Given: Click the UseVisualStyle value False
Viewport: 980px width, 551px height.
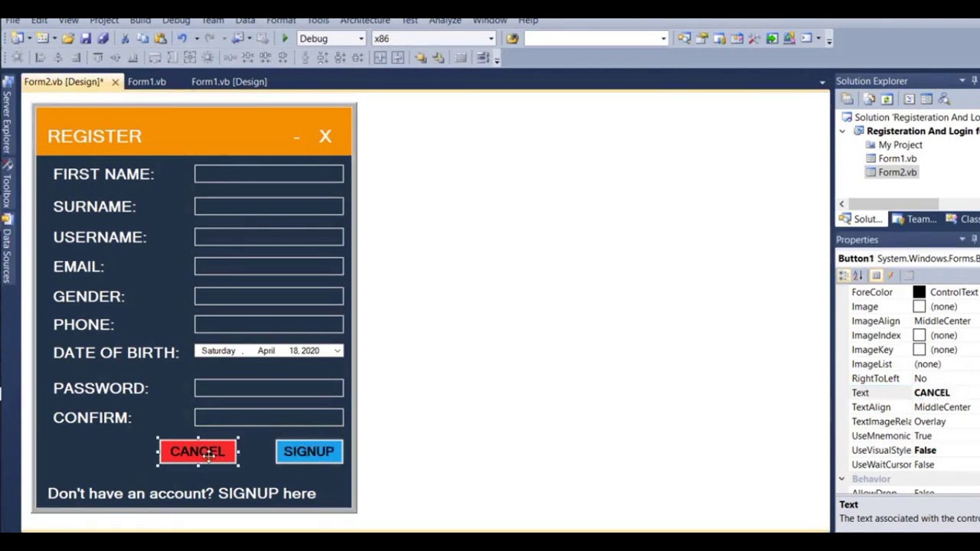Looking at the screenshot, I should coord(925,450).
